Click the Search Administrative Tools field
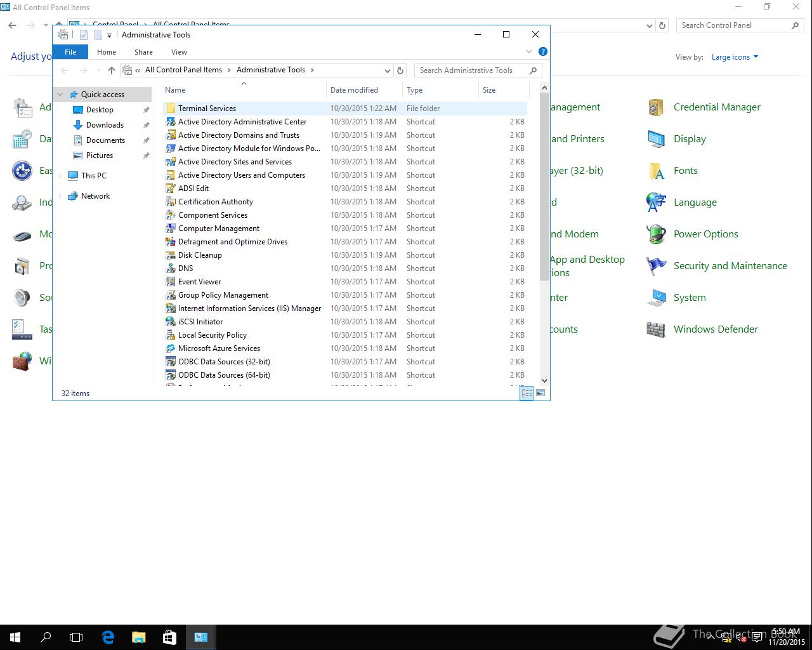 pyautogui.click(x=478, y=70)
